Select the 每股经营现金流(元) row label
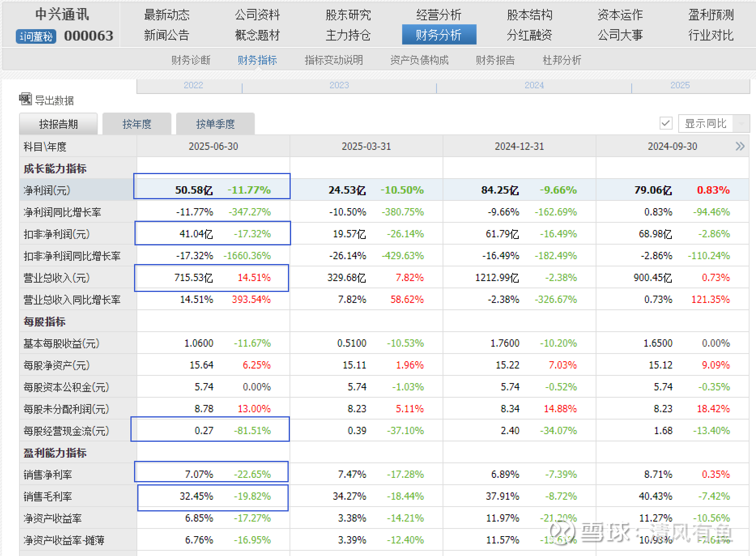The image size is (756, 556). pyautogui.click(x=66, y=431)
